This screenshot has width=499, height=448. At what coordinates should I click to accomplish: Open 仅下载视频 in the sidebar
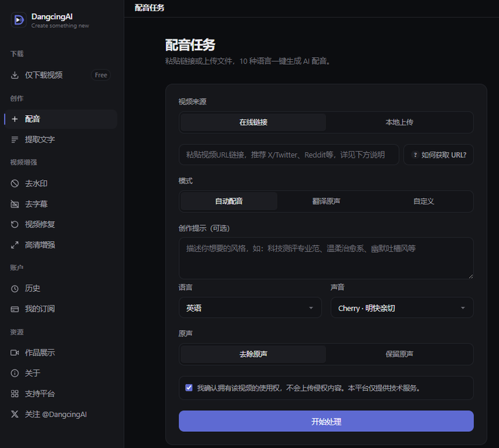(x=61, y=75)
